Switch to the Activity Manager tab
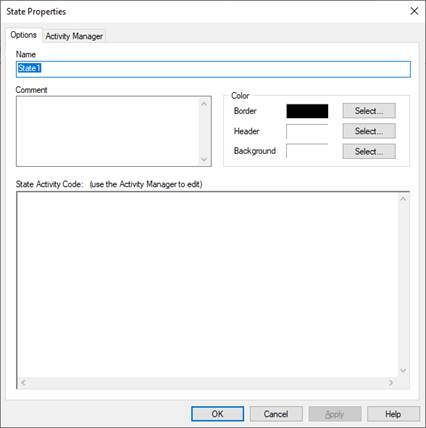Viewport: 426px width, 428px height. (74, 36)
